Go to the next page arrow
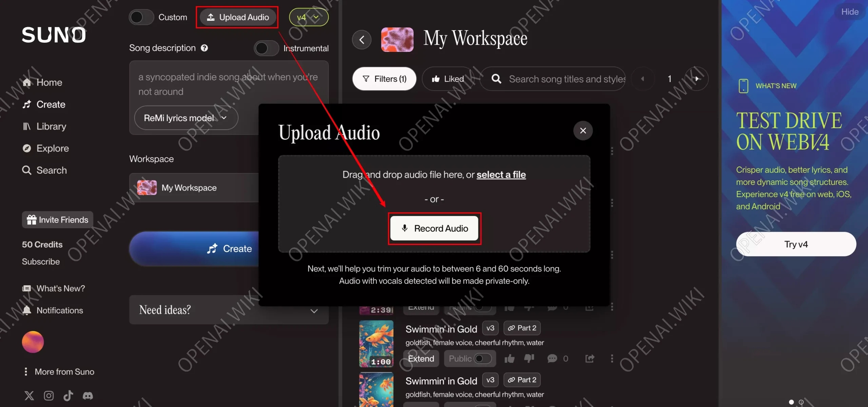Screen dimensions: 868x407 [696, 79]
